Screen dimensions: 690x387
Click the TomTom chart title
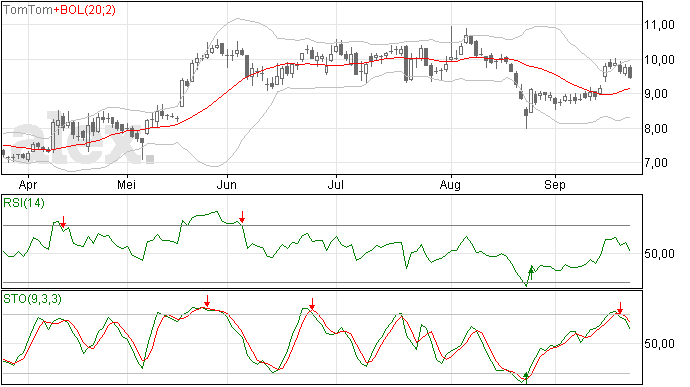click(28, 10)
